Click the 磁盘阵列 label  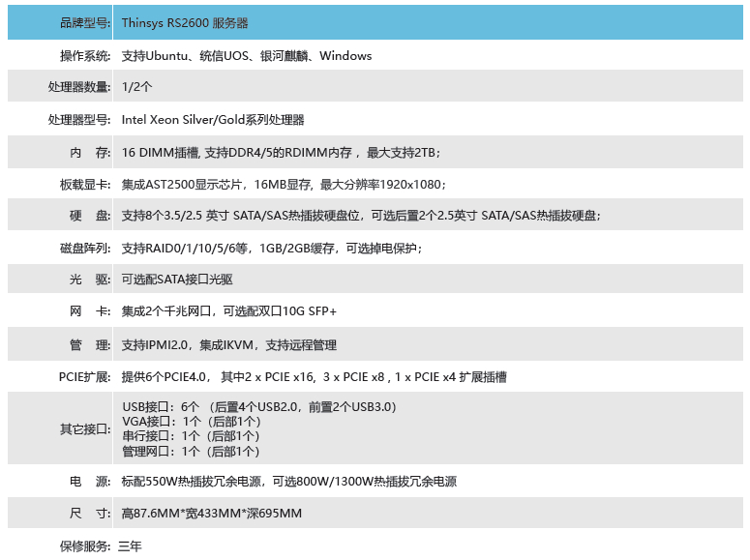pos(85,249)
